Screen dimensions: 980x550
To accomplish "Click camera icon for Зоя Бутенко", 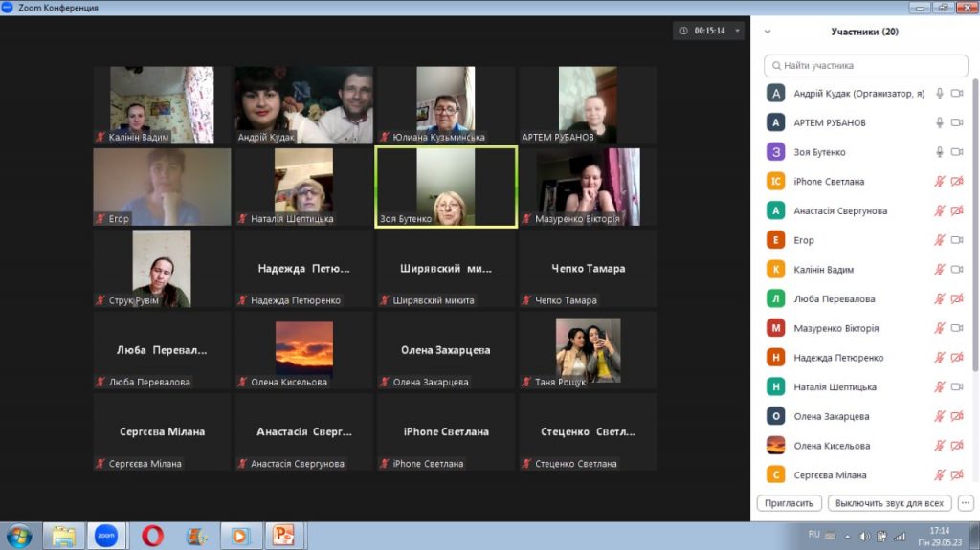I will coord(957,152).
